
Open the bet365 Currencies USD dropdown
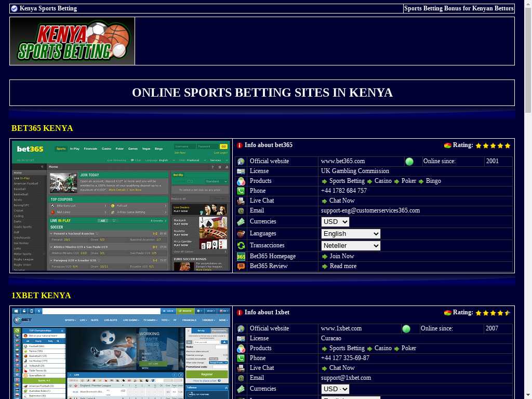pos(335,222)
